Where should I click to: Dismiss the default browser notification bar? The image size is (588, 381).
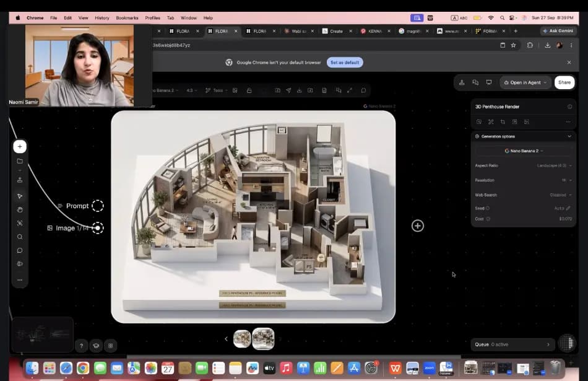coord(569,63)
